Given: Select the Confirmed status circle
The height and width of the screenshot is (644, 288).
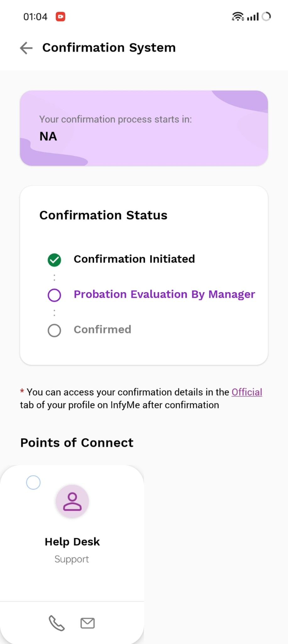Looking at the screenshot, I should click(54, 330).
